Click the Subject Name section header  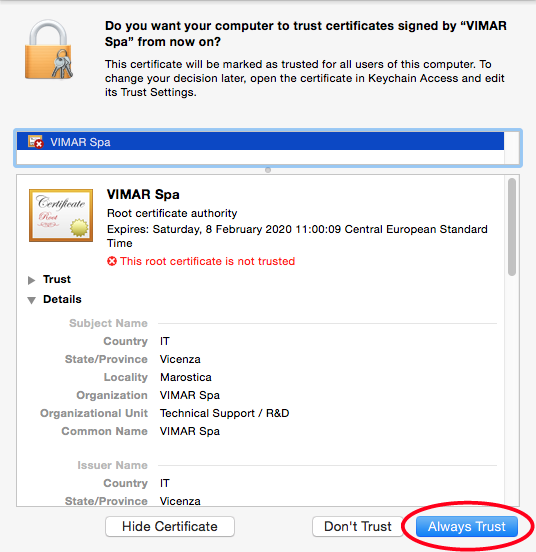pyautogui.click(x=108, y=323)
